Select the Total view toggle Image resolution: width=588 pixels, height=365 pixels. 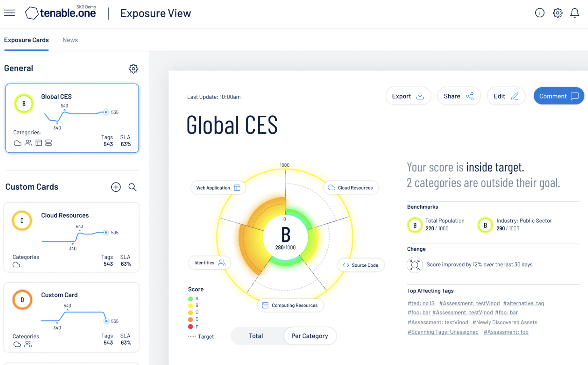tap(256, 336)
